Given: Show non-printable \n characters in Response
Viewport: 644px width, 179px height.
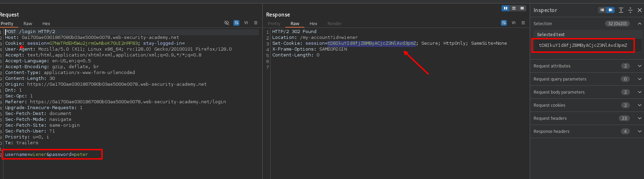Looking at the screenshot, I should [x=514, y=23].
